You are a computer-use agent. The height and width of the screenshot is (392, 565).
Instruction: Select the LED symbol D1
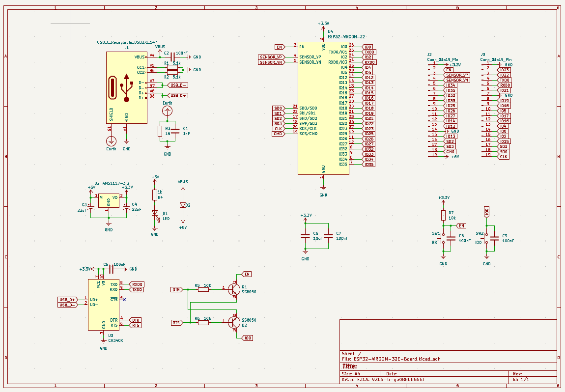(x=155, y=215)
